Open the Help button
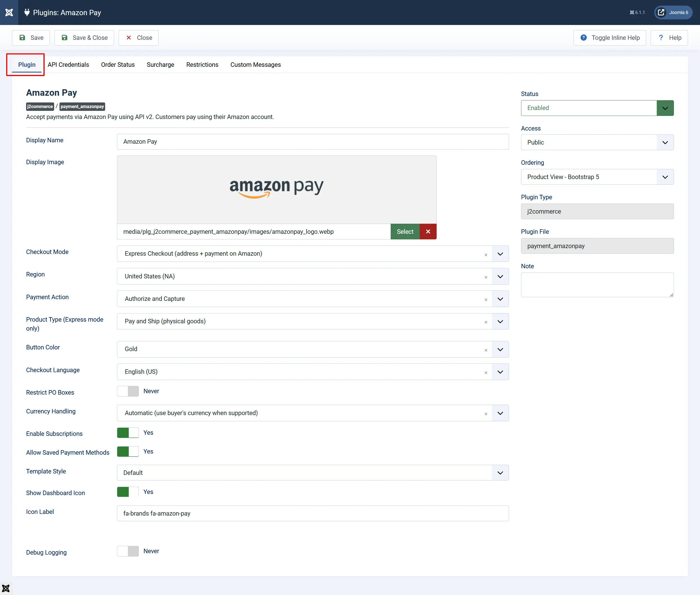700x595 pixels. [x=669, y=38]
